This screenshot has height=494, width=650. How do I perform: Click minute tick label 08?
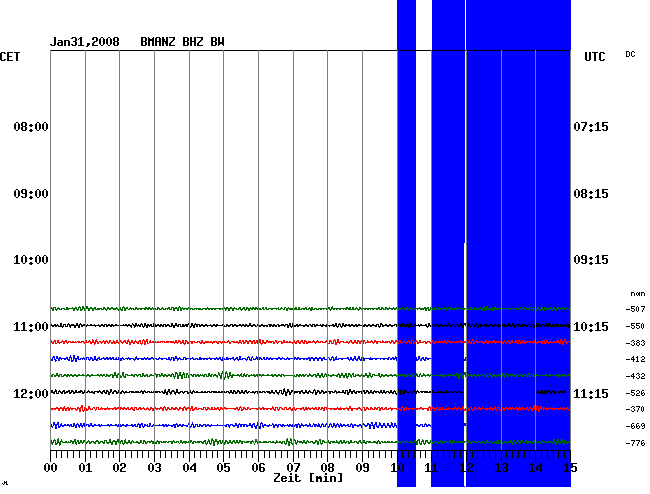327,468
